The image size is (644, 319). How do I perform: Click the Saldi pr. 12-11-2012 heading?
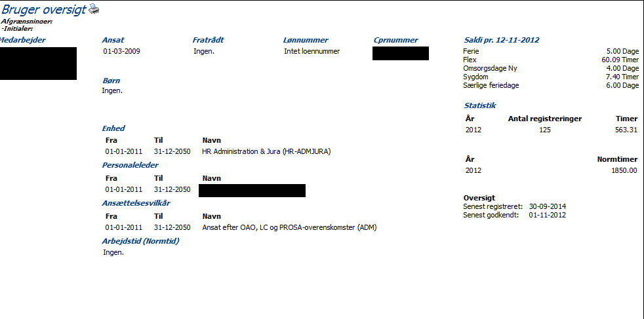(x=501, y=40)
